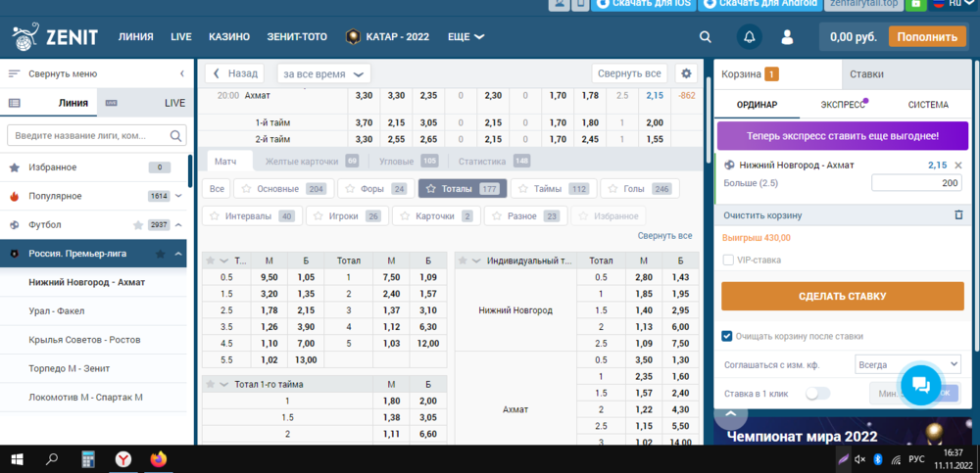The height and width of the screenshot is (473, 980).
Task: Star the Голы market filter
Action: tap(612, 188)
